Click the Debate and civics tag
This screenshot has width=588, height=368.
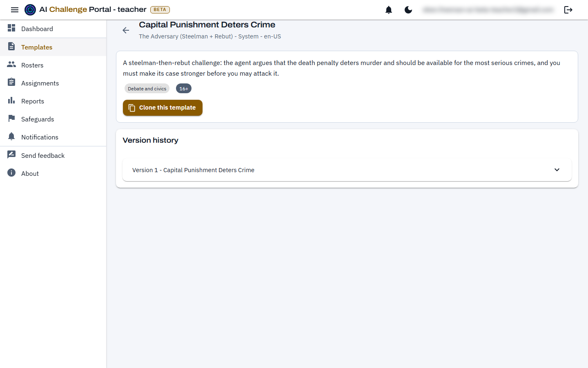click(147, 89)
